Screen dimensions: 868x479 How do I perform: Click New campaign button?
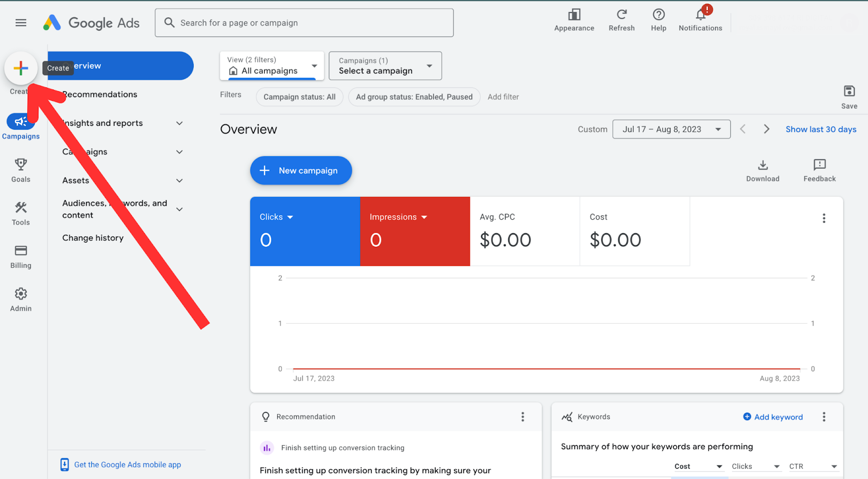point(301,170)
